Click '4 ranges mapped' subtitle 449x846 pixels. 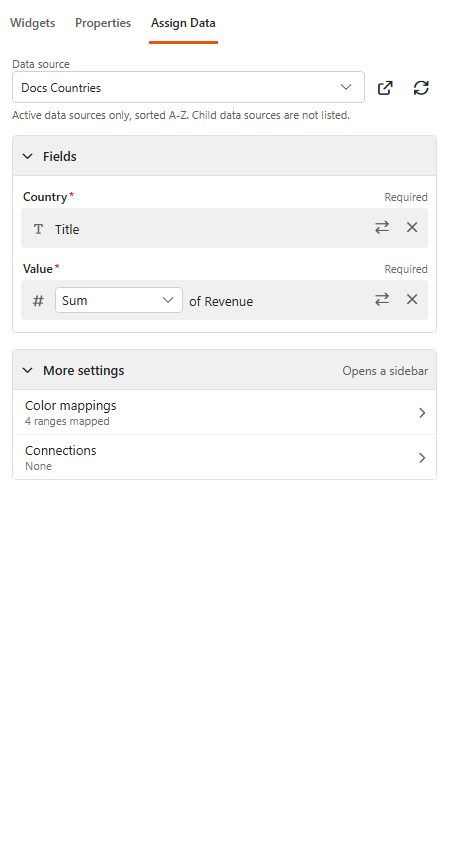67,421
